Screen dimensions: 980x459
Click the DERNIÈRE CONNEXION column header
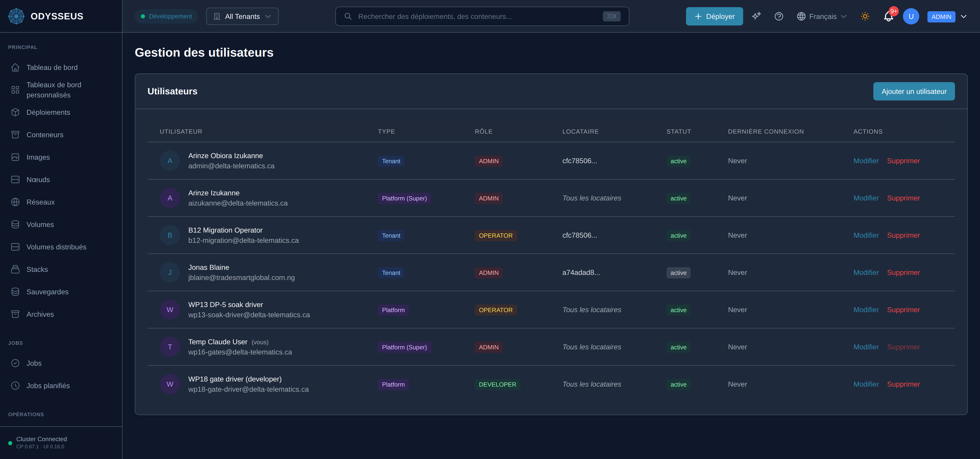(x=765, y=132)
